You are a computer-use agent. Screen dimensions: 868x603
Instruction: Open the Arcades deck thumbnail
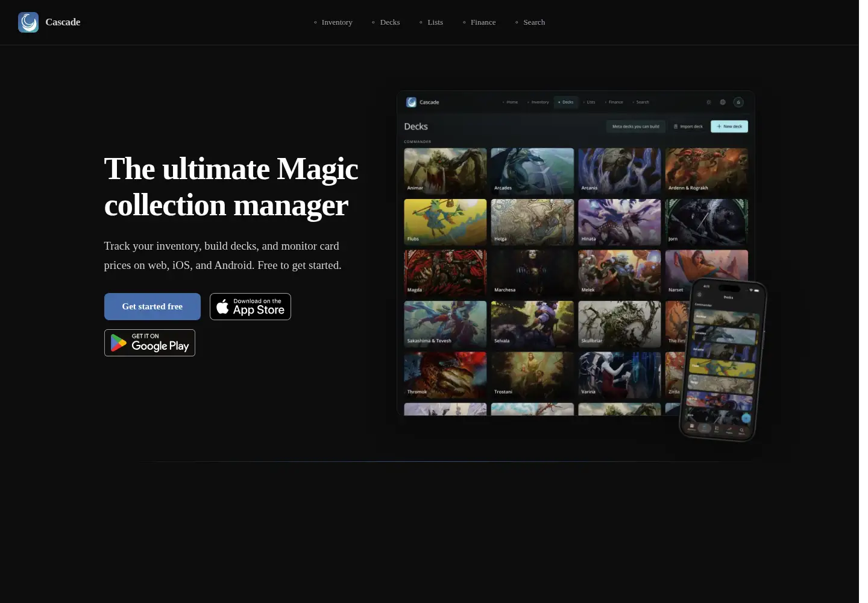coord(532,171)
